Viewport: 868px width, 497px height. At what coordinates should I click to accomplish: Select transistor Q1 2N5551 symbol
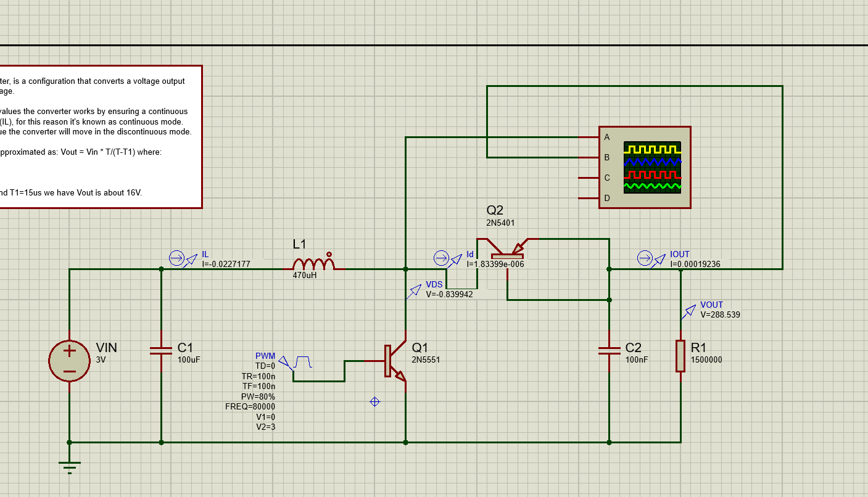pyautogui.click(x=395, y=361)
